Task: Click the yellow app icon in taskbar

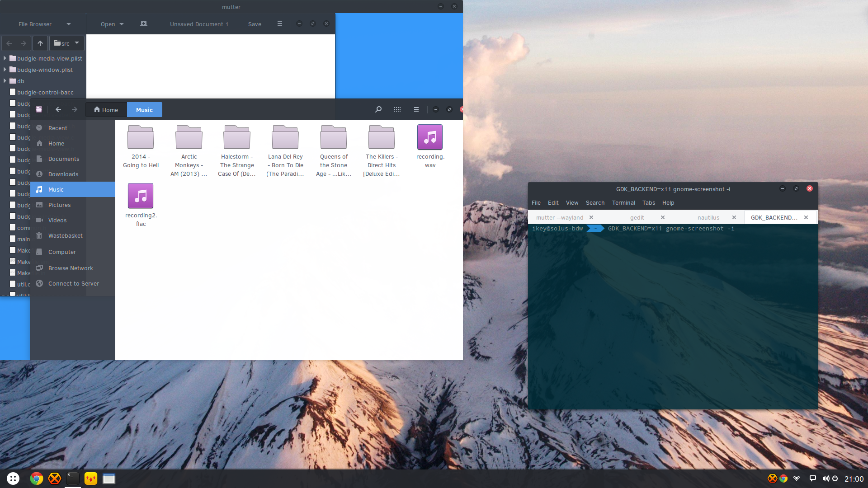Action: [x=91, y=479]
